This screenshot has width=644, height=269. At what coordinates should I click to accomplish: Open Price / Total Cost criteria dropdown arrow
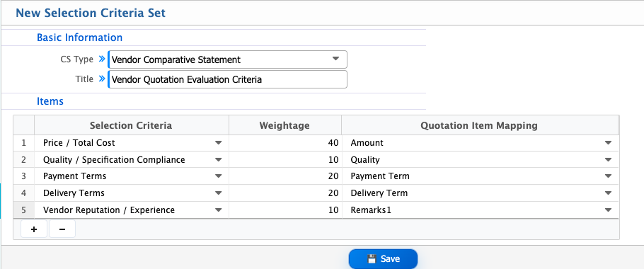tap(219, 143)
